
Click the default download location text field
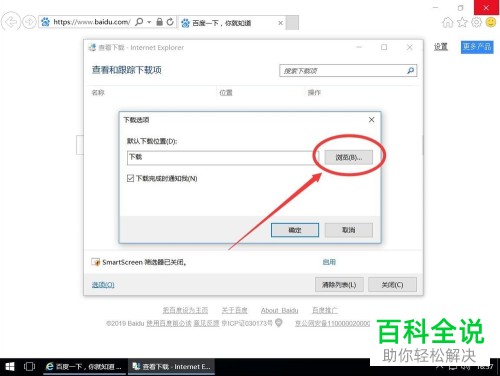tap(223, 158)
